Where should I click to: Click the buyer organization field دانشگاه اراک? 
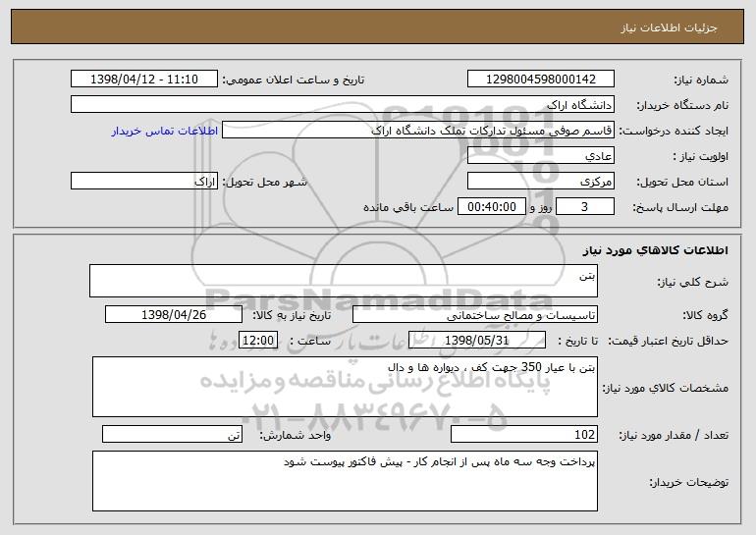[343, 105]
